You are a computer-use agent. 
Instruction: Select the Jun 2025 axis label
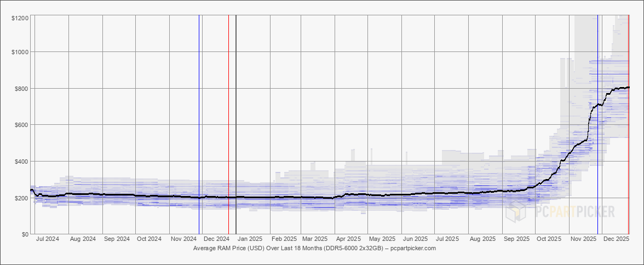point(416,239)
